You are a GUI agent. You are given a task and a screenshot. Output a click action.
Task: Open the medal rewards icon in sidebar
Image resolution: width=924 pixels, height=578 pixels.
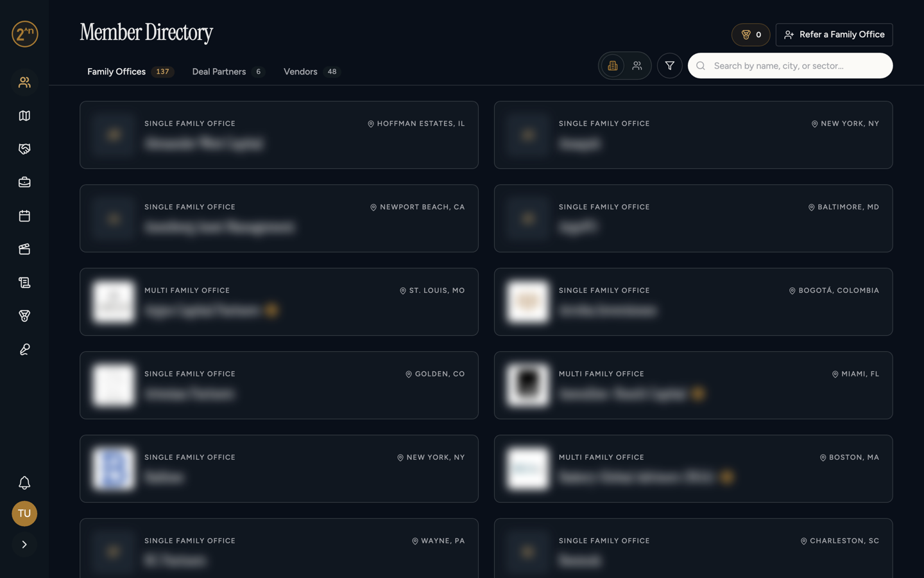pyautogui.click(x=24, y=316)
